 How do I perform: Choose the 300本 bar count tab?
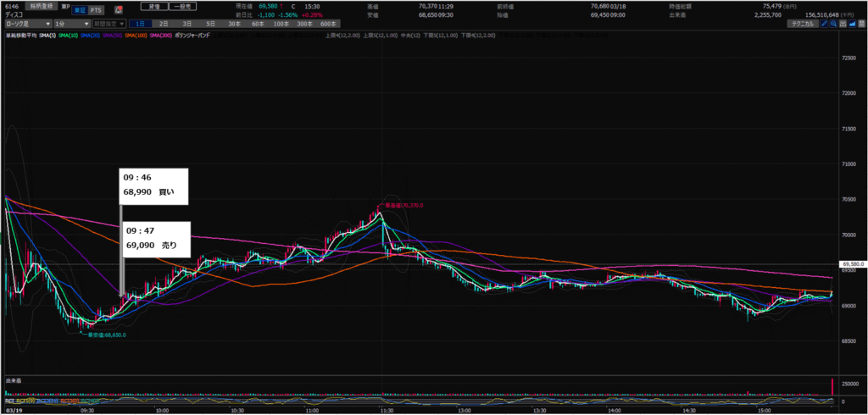pos(303,25)
